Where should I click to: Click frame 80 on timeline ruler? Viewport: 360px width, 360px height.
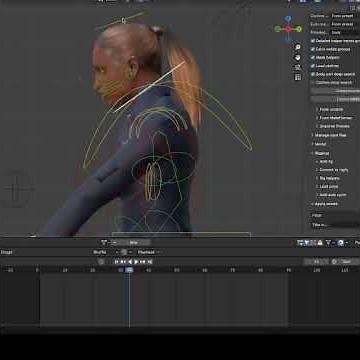[260, 270]
